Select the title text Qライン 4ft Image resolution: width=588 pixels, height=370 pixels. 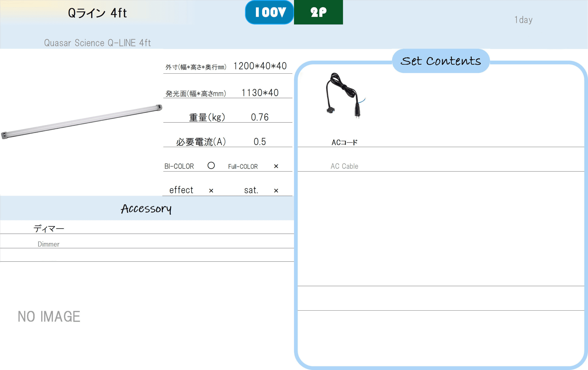[97, 13]
